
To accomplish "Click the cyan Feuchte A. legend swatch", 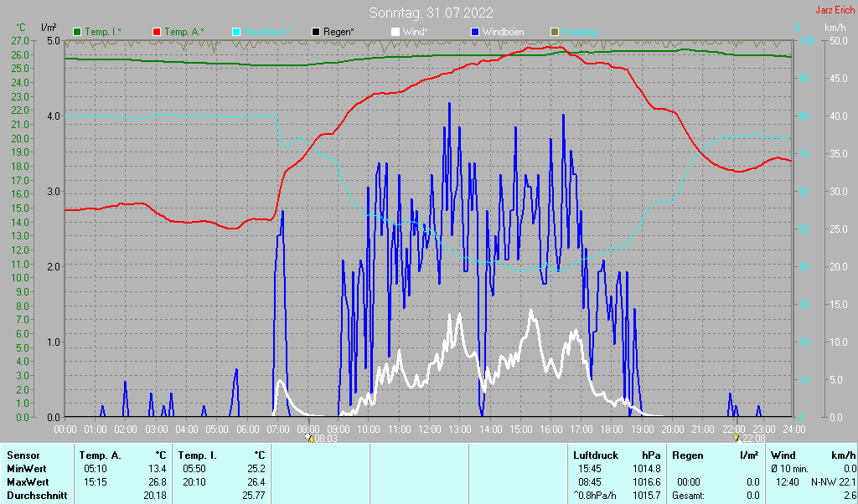I will point(235,33).
